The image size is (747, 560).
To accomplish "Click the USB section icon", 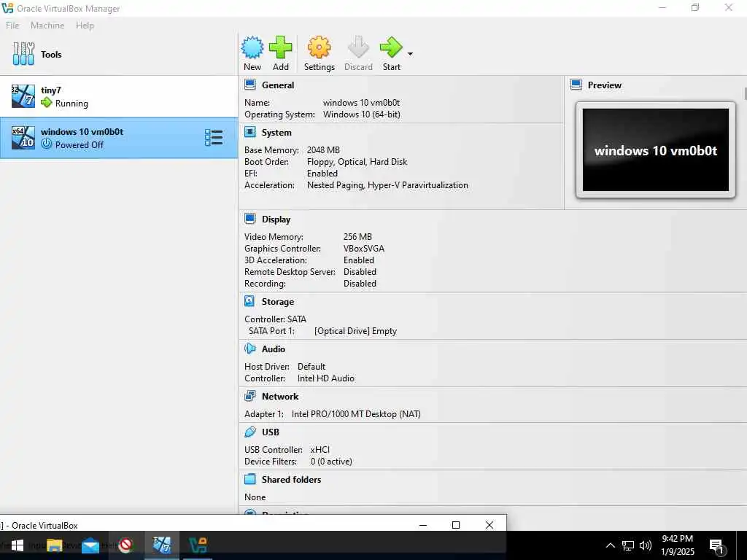I will pos(249,432).
